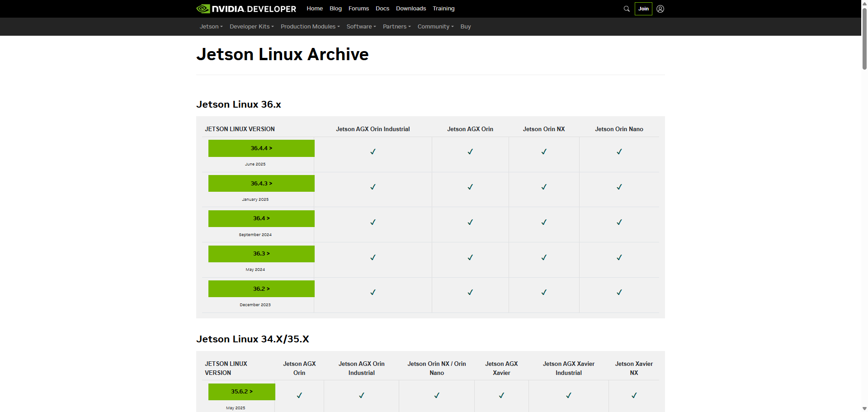
Task: Expand the Community dropdown menu
Action: point(436,27)
